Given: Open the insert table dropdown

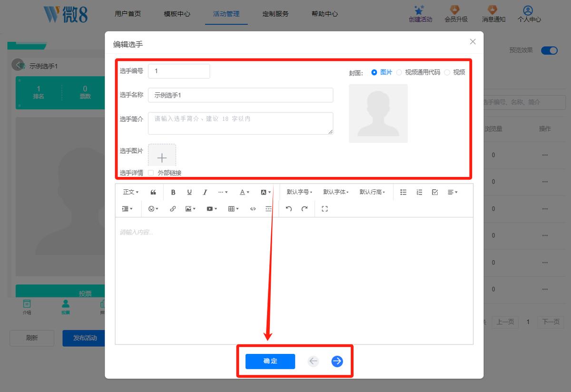Looking at the screenshot, I should 234,209.
